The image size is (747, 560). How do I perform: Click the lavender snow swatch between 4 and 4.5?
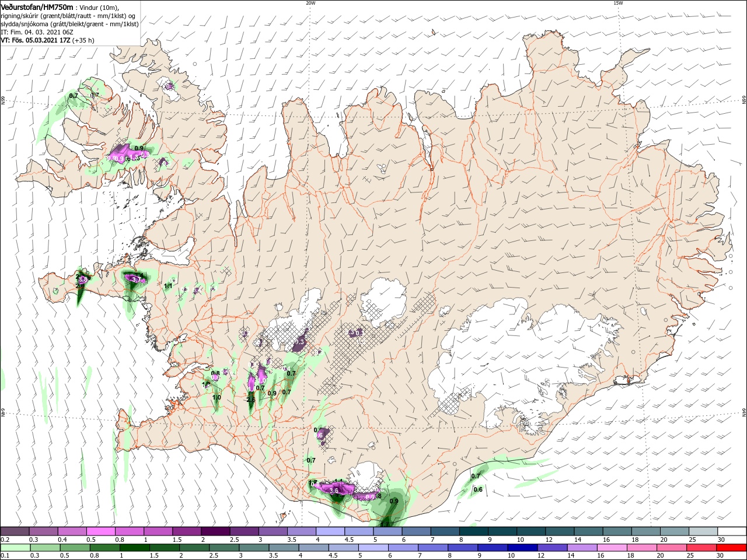click(330, 531)
